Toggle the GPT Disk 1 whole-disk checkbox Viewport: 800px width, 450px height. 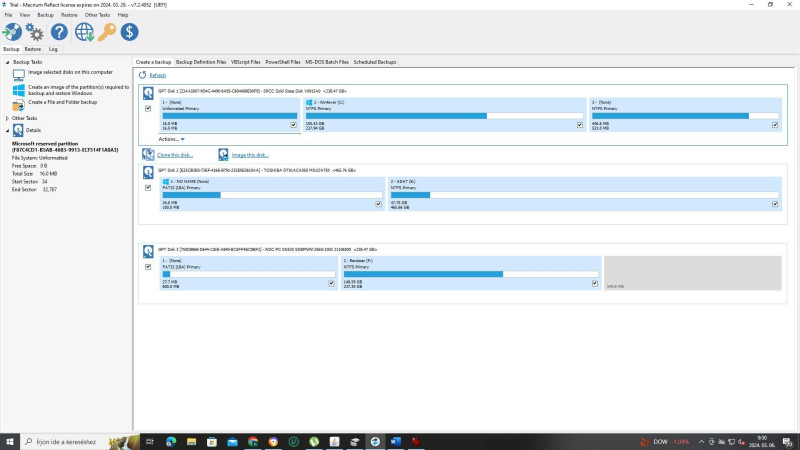(x=148, y=109)
